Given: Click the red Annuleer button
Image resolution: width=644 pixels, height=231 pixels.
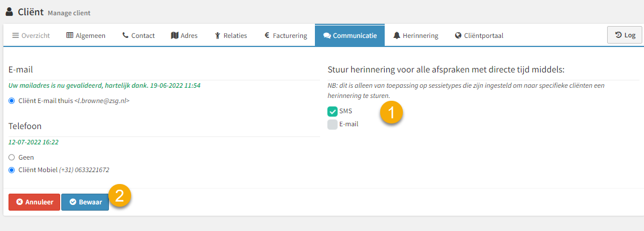Looking at the screenshot, I should [x=35, y=202].
